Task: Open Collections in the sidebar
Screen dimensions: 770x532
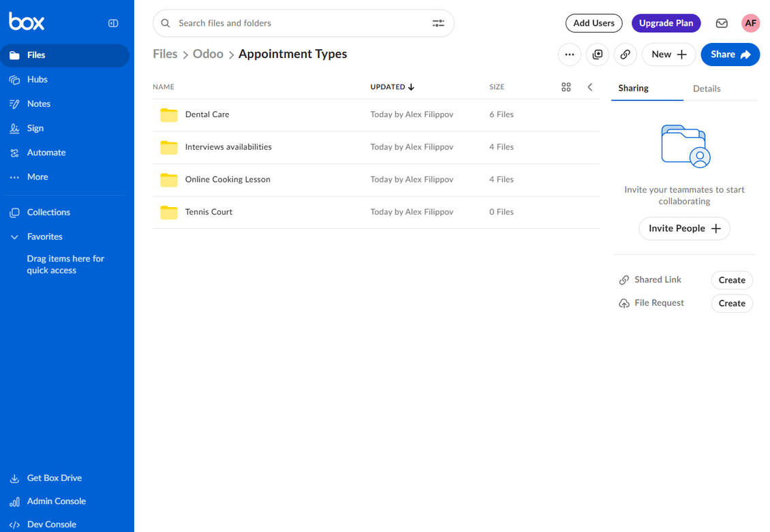Action: [x=48, y=213]
